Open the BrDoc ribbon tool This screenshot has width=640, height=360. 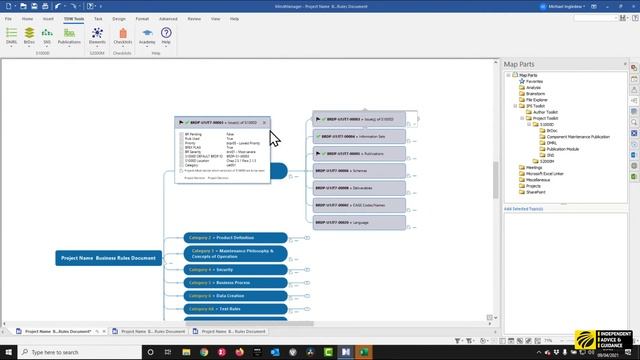pyautogui.click(x=29, y=36)
